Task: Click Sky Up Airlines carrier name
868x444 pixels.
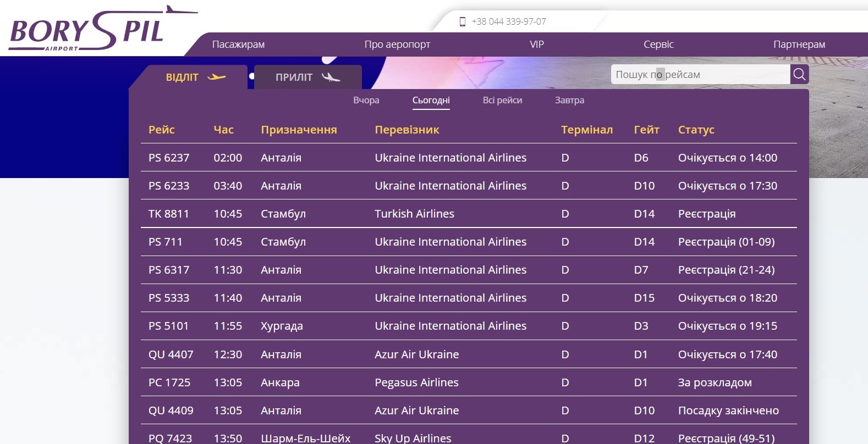Action: tap(413, 438)
